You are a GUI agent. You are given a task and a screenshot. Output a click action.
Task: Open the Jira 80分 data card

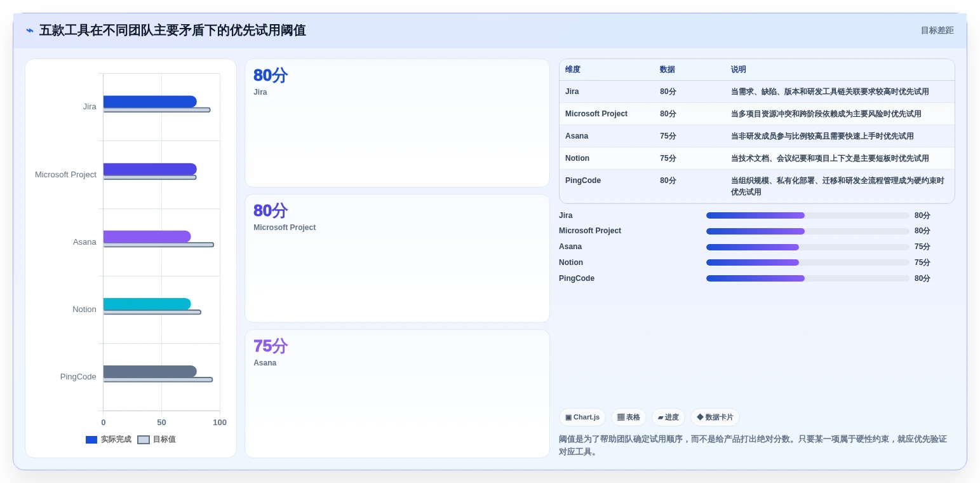397,123
